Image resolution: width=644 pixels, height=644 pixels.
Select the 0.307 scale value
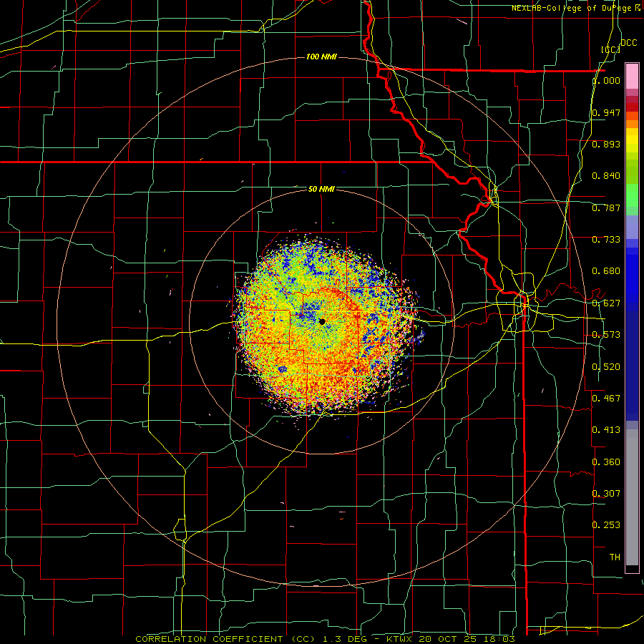coord(606,494)
